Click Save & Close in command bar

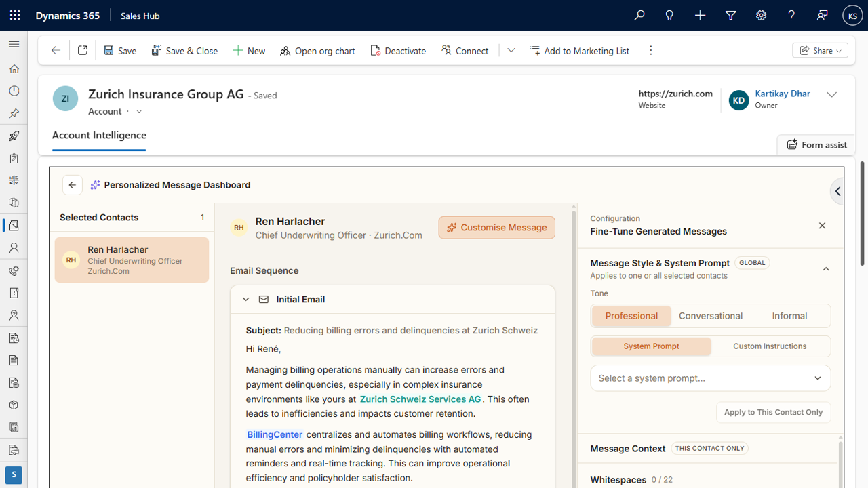click(x=184, y=50)
